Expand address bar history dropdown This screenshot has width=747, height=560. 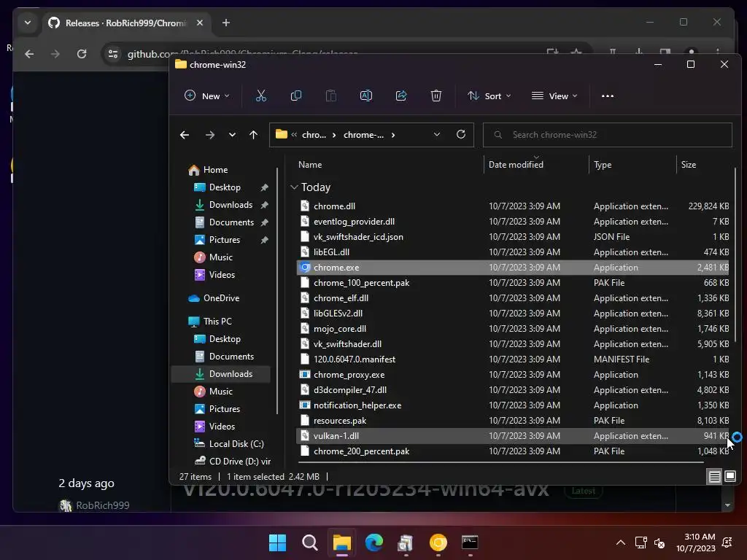point(436,134)
